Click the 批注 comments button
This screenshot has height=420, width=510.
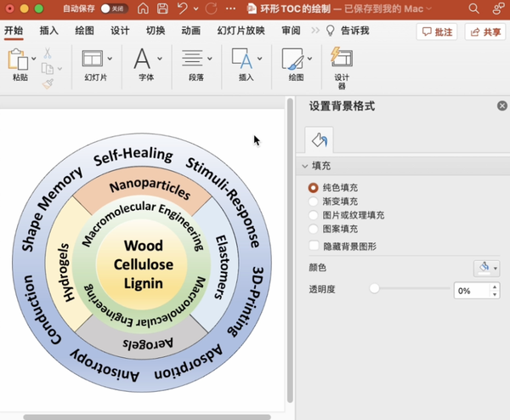[437, 31]
